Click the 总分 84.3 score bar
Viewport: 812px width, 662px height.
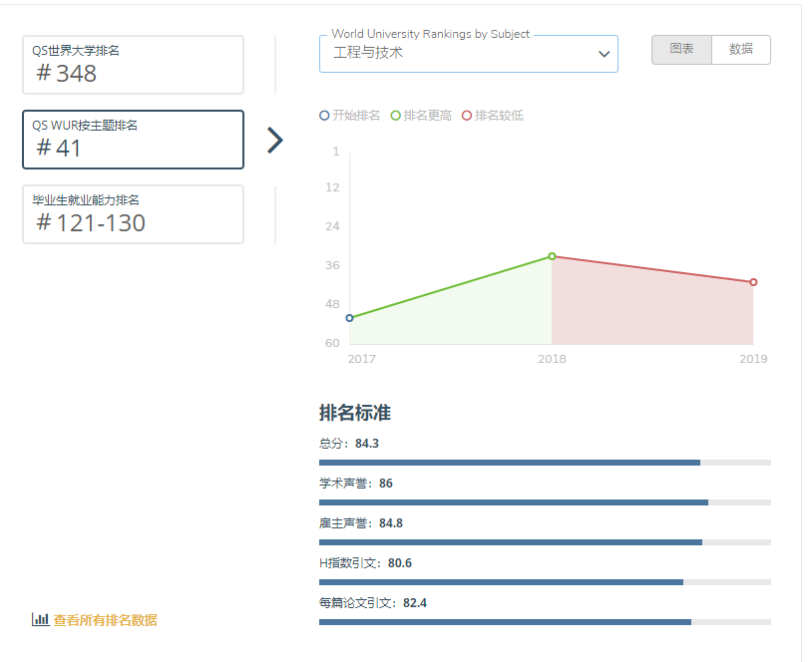point(544,463)
